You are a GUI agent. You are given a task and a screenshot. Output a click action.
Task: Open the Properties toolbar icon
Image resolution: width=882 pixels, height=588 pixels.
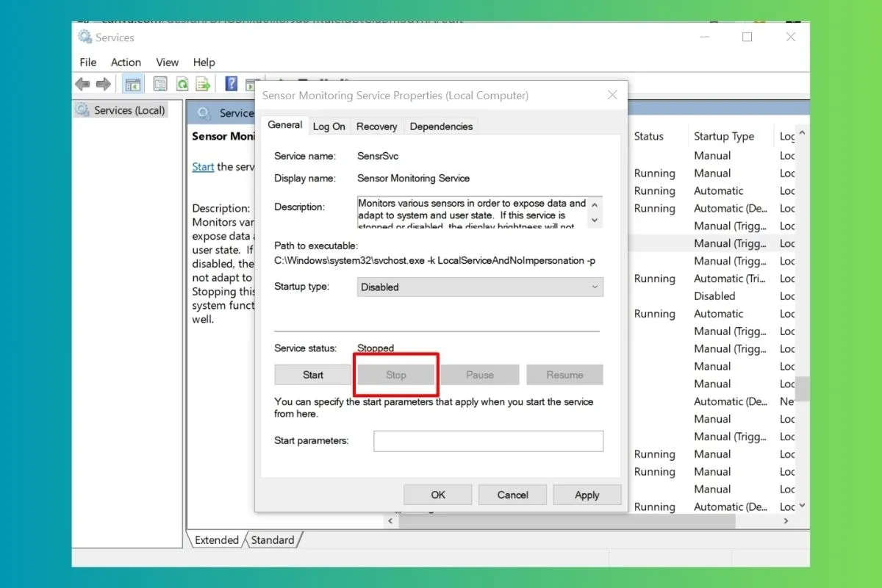160,85
